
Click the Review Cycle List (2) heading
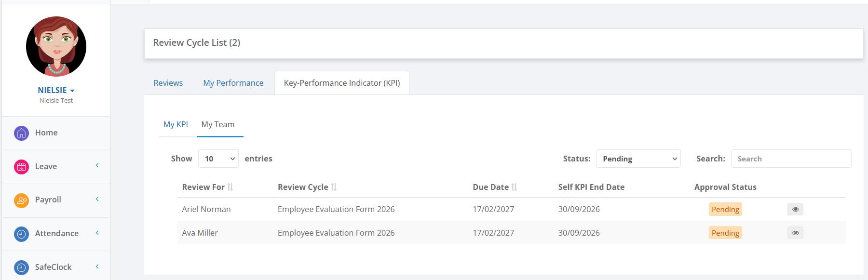[197, 42]
